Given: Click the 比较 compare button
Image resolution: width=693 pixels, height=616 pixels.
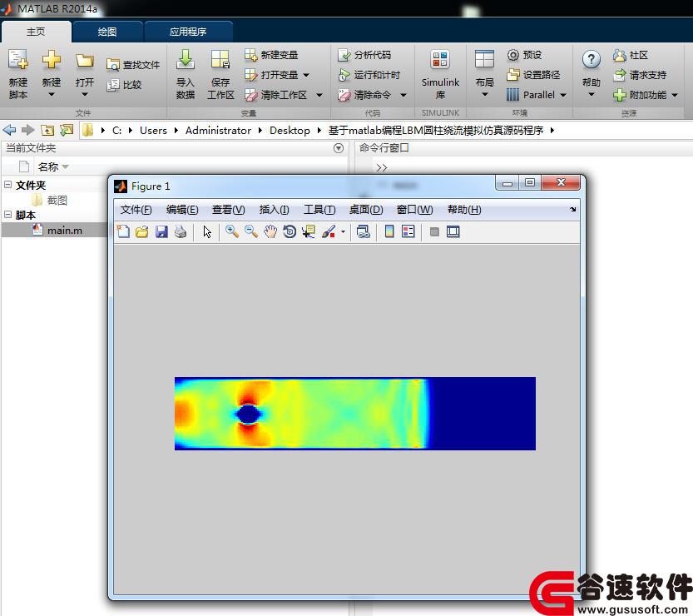Looking at the screenshot, I should pyautogui.click(x=125, y=84).
